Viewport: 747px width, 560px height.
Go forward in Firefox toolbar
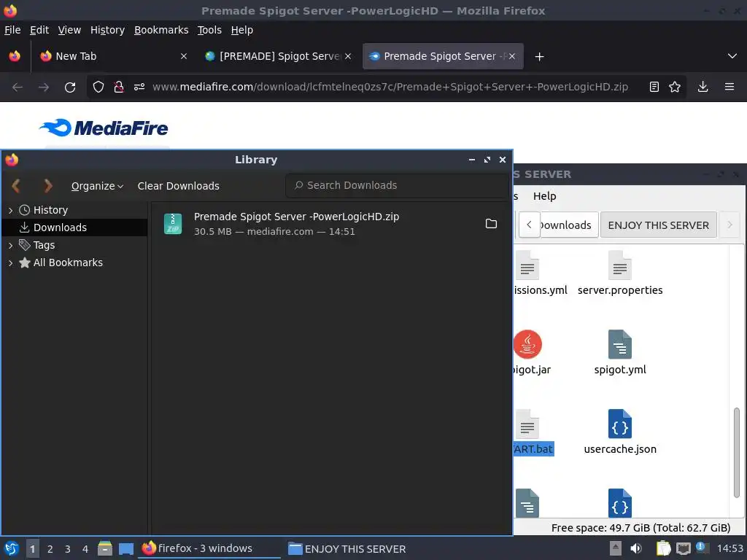point(44,87)
